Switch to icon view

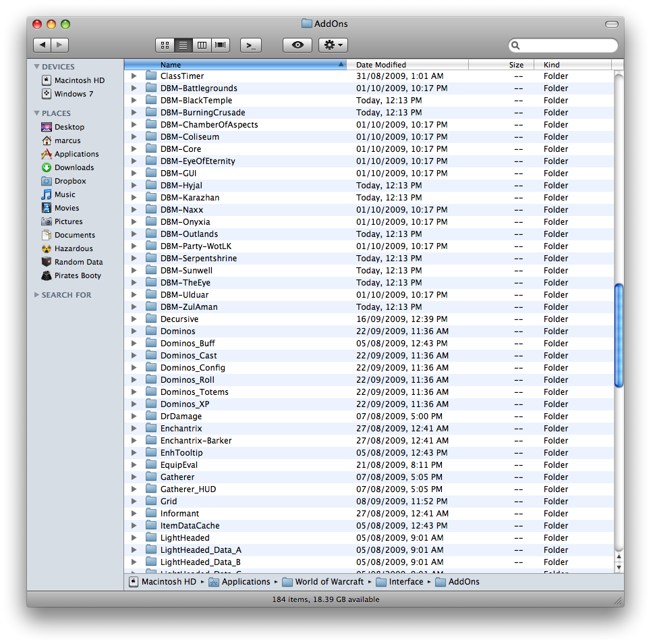tap(165, 45)
